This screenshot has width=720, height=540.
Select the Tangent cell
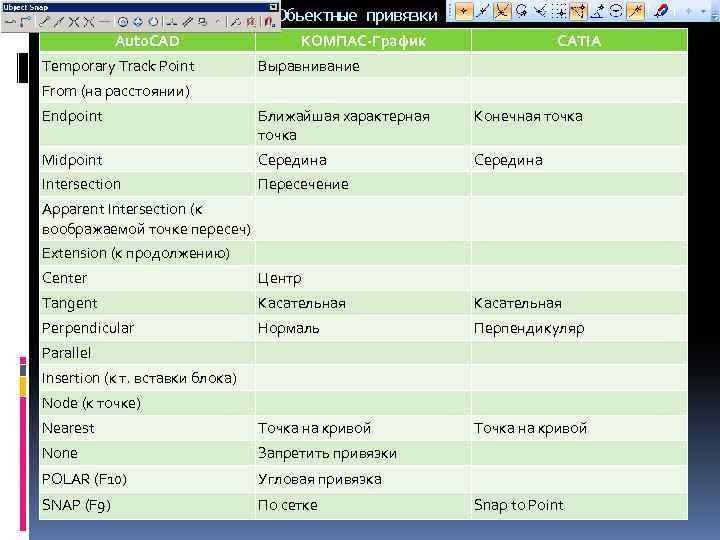147,303
